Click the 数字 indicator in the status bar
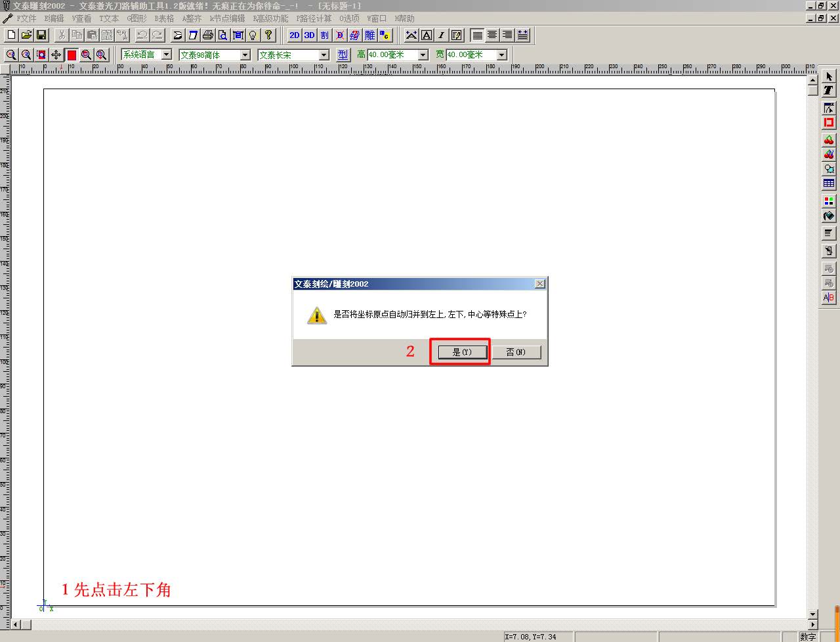The width and height of the screenshot is (840, 642). [808, 637]
